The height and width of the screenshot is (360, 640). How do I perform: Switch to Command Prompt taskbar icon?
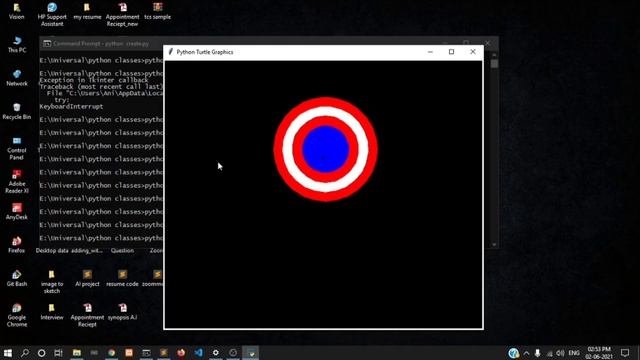pyautogui.click(x=146, y=353)
